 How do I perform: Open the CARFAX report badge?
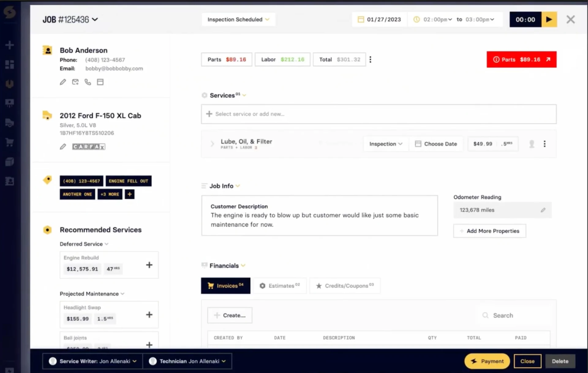[x=89, y=147]
